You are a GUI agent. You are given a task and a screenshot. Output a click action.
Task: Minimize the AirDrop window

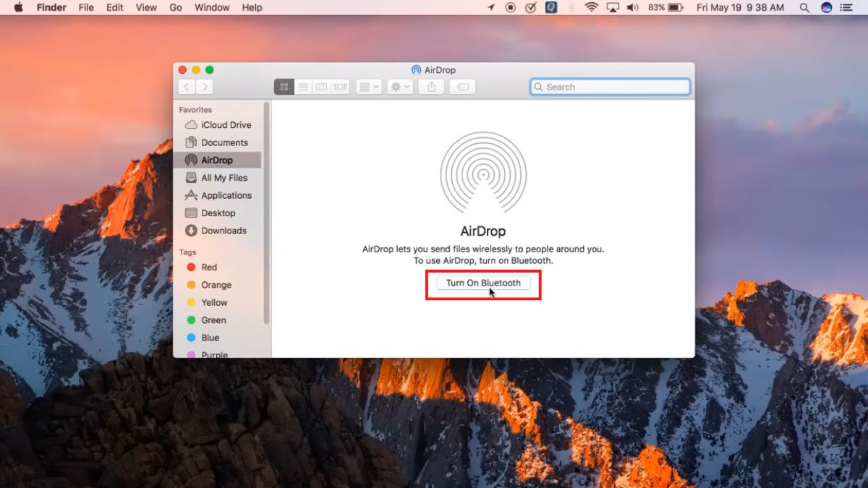pyautogui.click(x=196, y=70)
